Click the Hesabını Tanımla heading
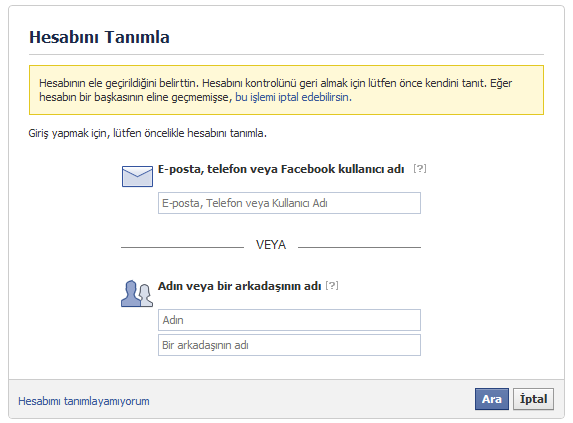The width and height of the screenshot is (573, 423). tap(99, 37)
